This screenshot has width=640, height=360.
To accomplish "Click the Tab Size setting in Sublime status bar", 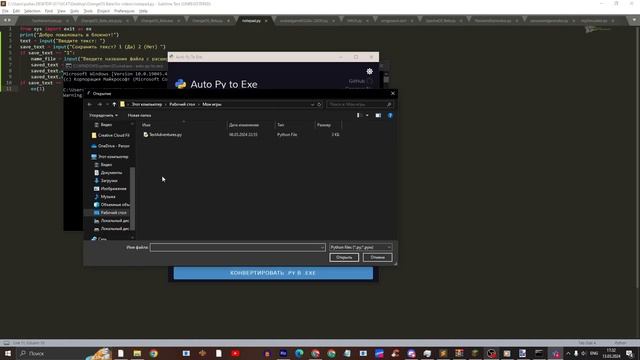I will pyautogui.click(x=587, y=343).
